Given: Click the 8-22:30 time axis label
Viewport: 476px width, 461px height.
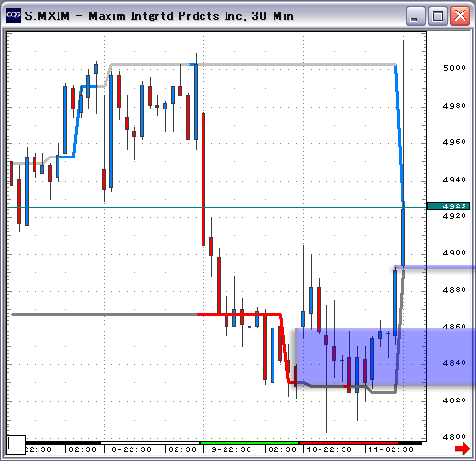Looking at the screenshot, I should tap(131, 449).
